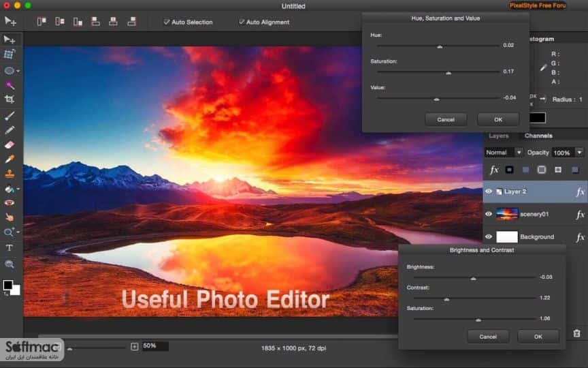This screenshot has height=368, width=588.
Task: Expand the Zoom tool arrow
Action: coord(18,232)
